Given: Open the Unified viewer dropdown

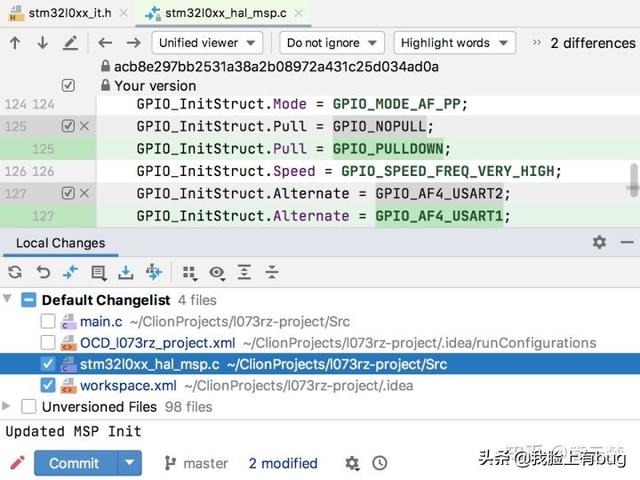Looking at the screenshot, I should pyautogui.click(x=207, y=42).
